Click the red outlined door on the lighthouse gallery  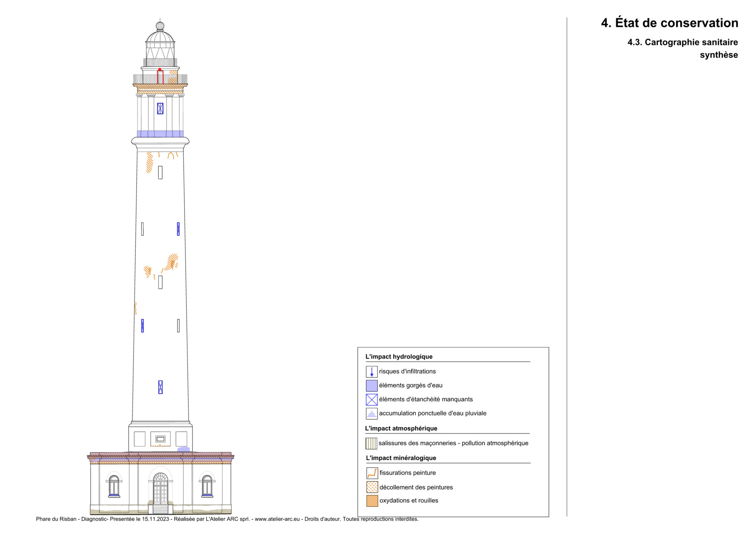tap(160, 76)
